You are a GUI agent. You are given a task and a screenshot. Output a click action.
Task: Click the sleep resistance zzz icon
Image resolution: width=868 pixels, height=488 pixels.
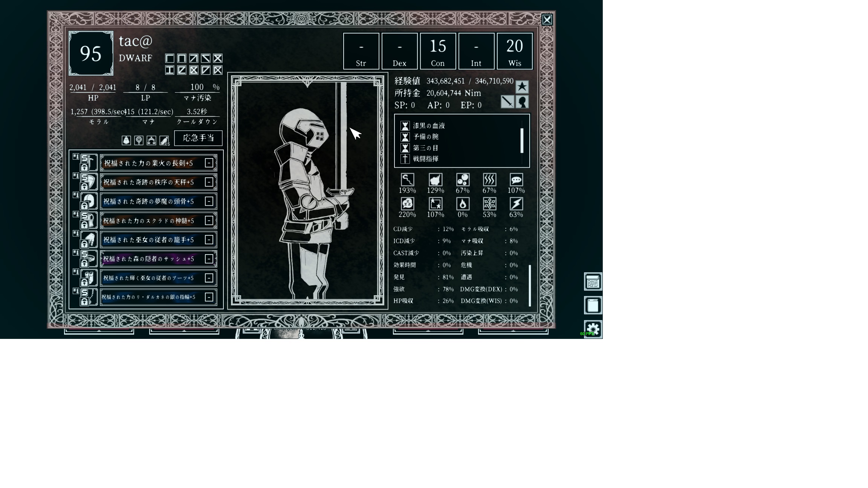coord(407,204)
